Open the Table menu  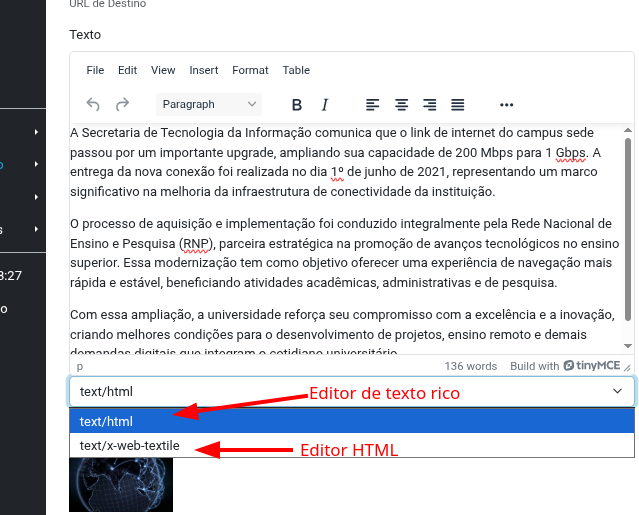coord(296,70)
